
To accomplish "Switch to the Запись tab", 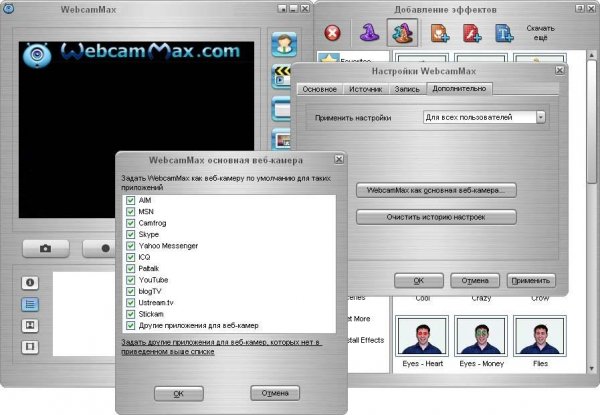I will point(407,89).
